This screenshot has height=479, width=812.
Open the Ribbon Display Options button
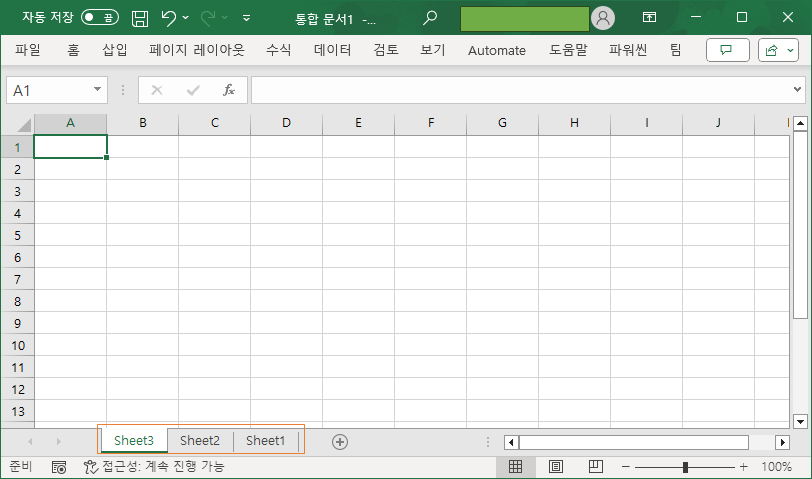point(649,18)
